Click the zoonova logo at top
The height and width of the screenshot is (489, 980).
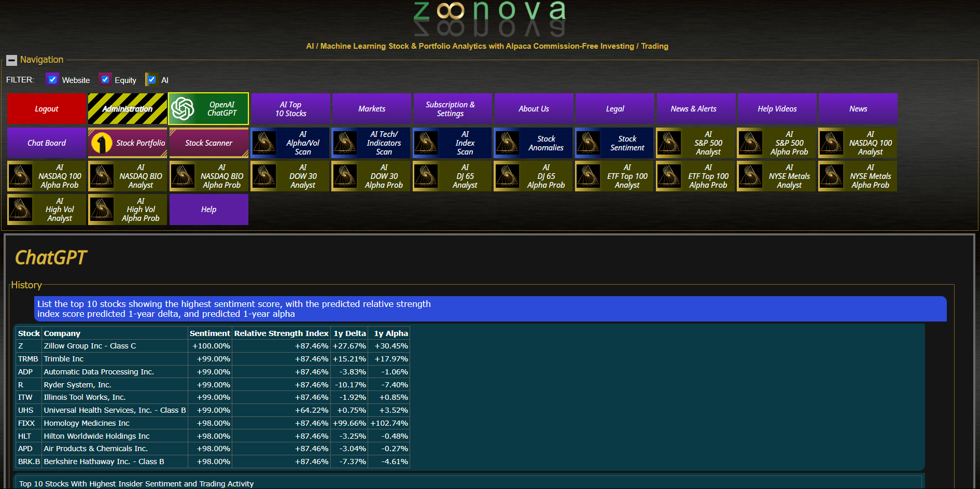click(489, 17)
